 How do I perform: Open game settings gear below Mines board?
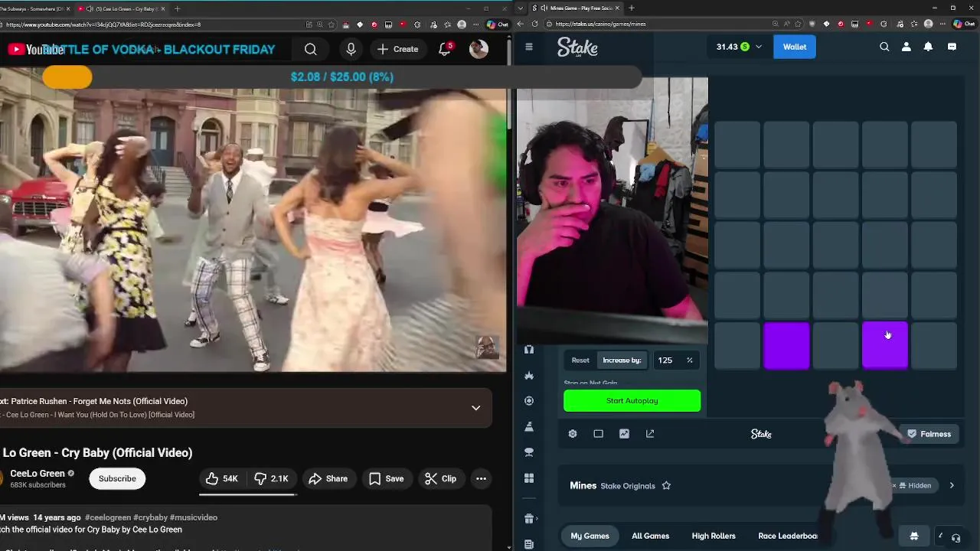pyautogui.click(x=573, y=434)
